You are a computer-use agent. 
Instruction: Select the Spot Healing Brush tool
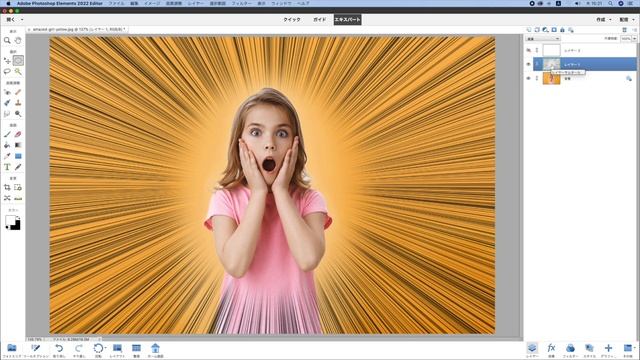point(18,92)
